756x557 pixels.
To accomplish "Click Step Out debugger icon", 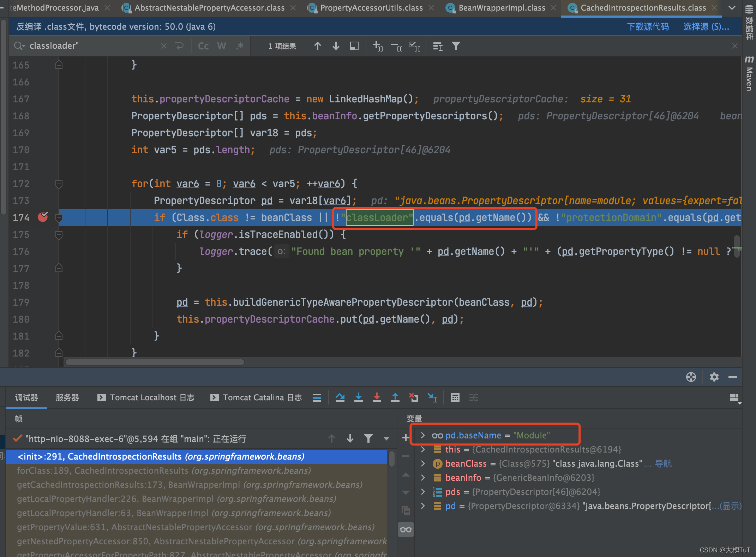I will [x=395, y=397].
